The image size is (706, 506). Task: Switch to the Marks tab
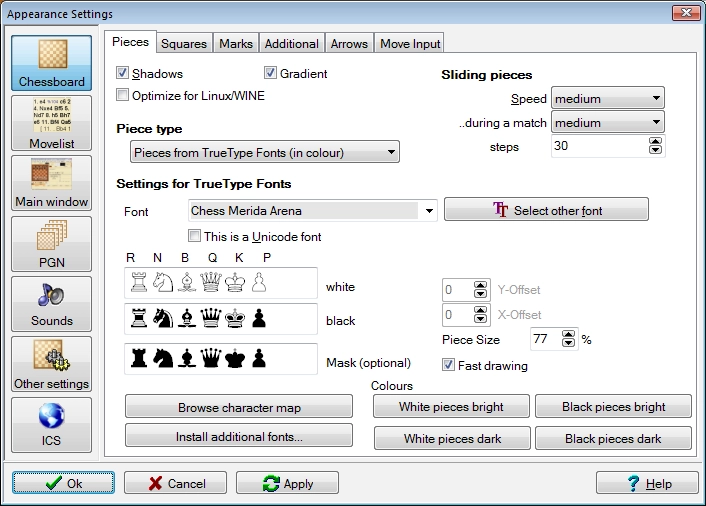coord(236,44)
